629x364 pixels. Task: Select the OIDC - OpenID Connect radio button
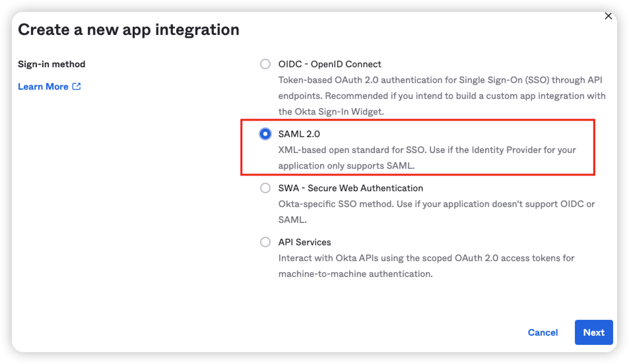265,64
